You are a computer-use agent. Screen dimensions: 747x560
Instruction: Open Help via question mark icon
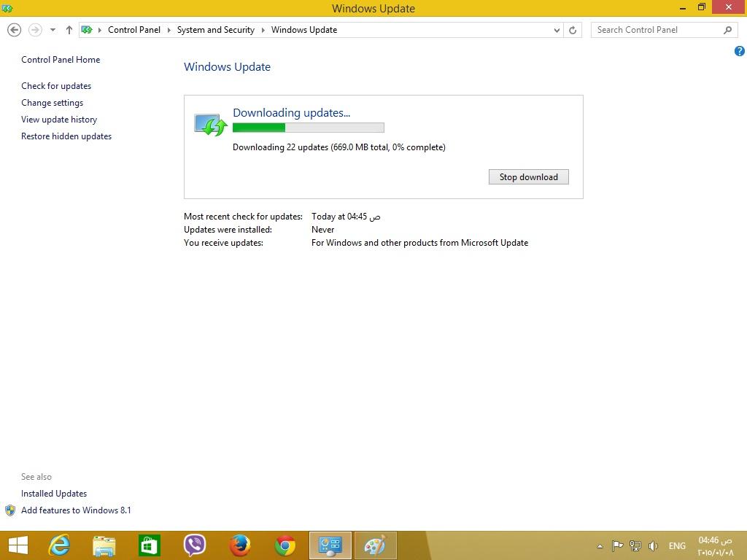(x=740, y=51)
